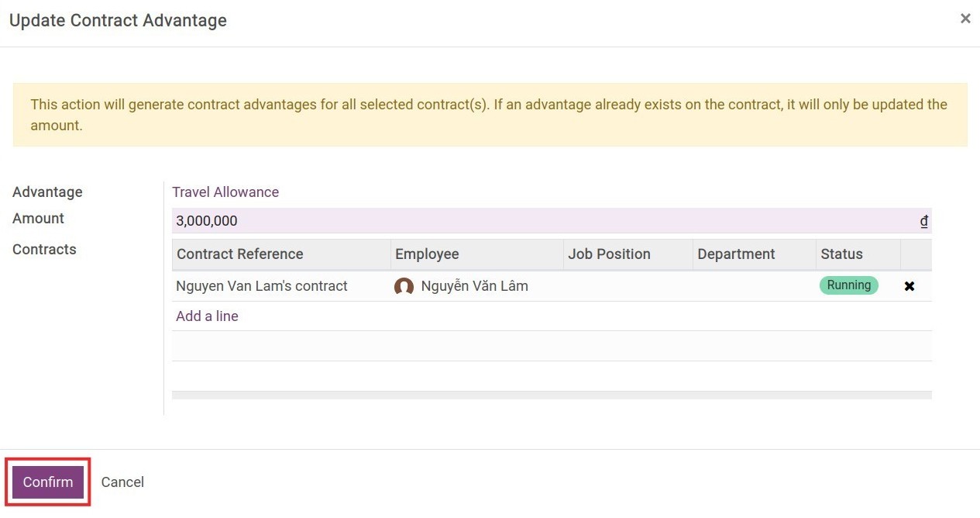Select the Running status badge
Screen dimensions: 980x518
point(848,285)
